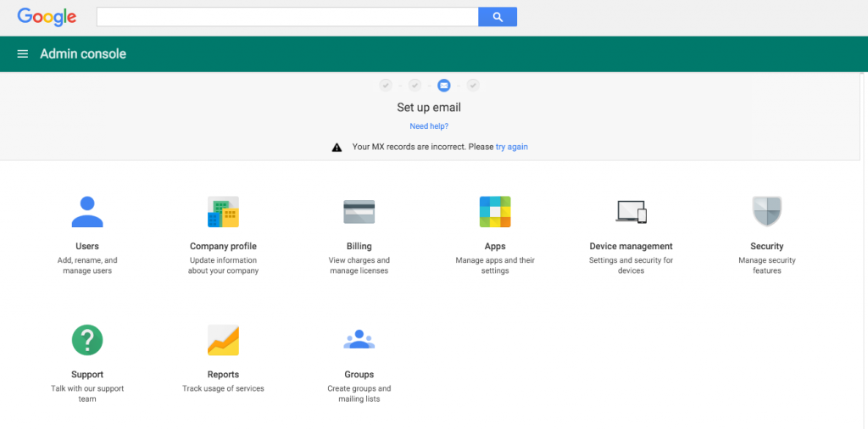
Task: Click the 'try again' link
Action: (x=511, y=147)
